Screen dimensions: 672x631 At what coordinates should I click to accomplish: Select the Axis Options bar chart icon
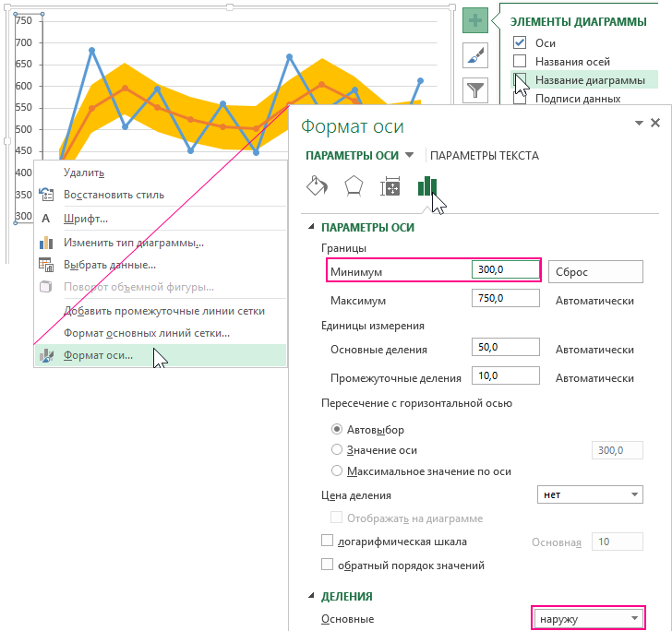coord(426,186)
